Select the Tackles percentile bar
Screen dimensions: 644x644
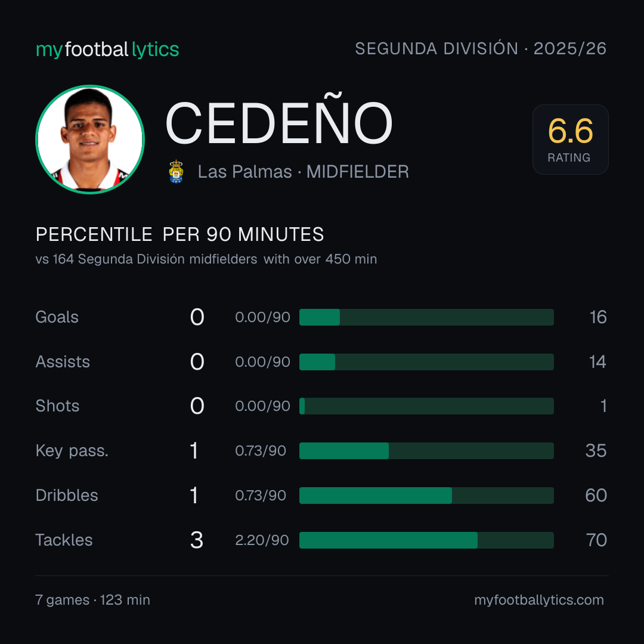click(426, 540)
